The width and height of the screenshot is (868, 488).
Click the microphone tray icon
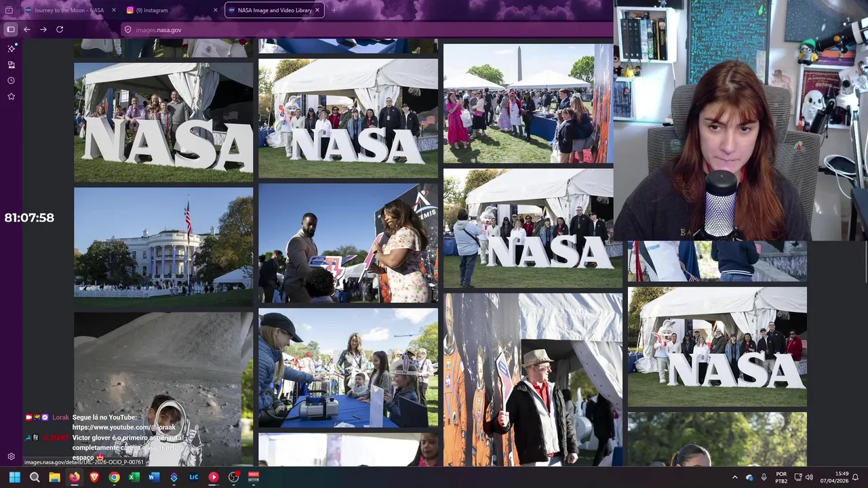point(764,477)
